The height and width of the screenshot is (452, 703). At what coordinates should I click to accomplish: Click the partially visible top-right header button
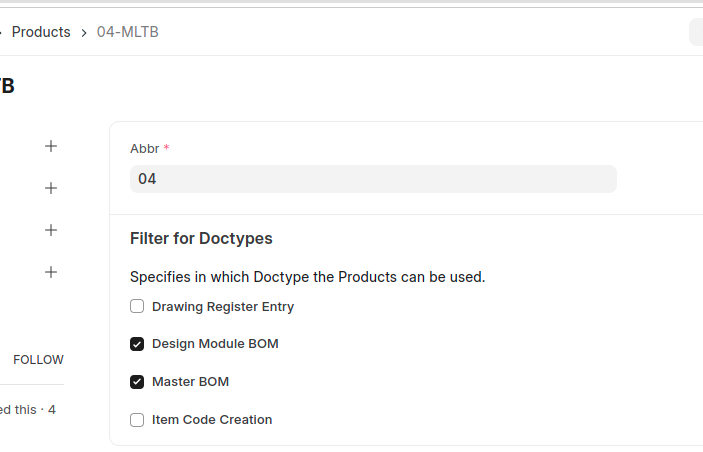pos(696,33)
